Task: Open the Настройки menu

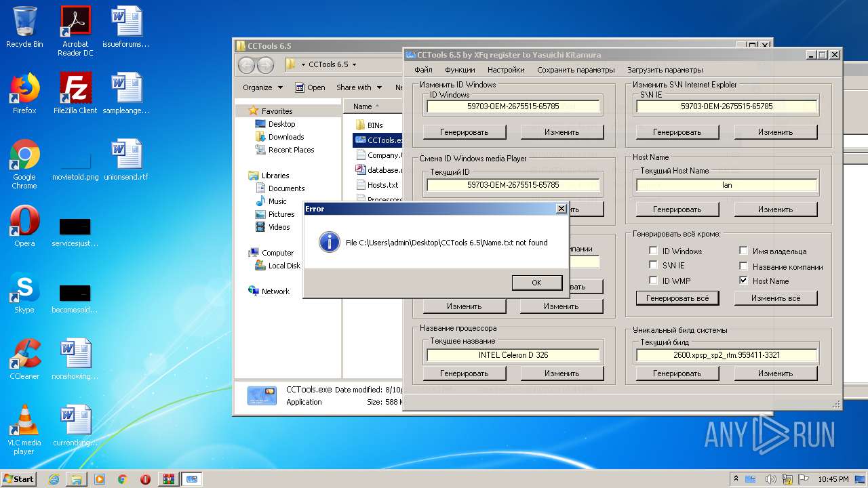Action: 506,70
